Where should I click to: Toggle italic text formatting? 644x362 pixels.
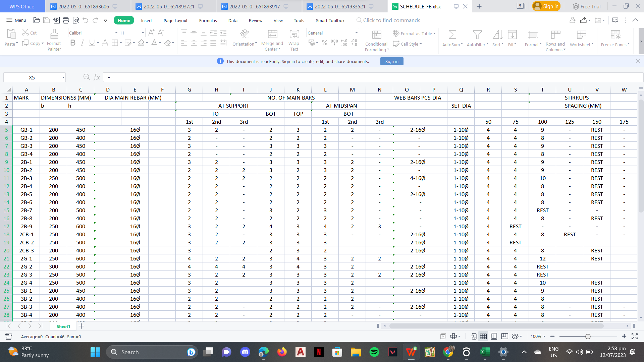82,43
